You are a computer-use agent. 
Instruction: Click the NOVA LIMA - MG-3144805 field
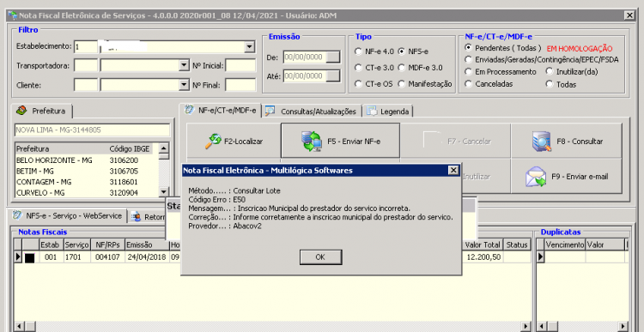(x=92, y=130)
